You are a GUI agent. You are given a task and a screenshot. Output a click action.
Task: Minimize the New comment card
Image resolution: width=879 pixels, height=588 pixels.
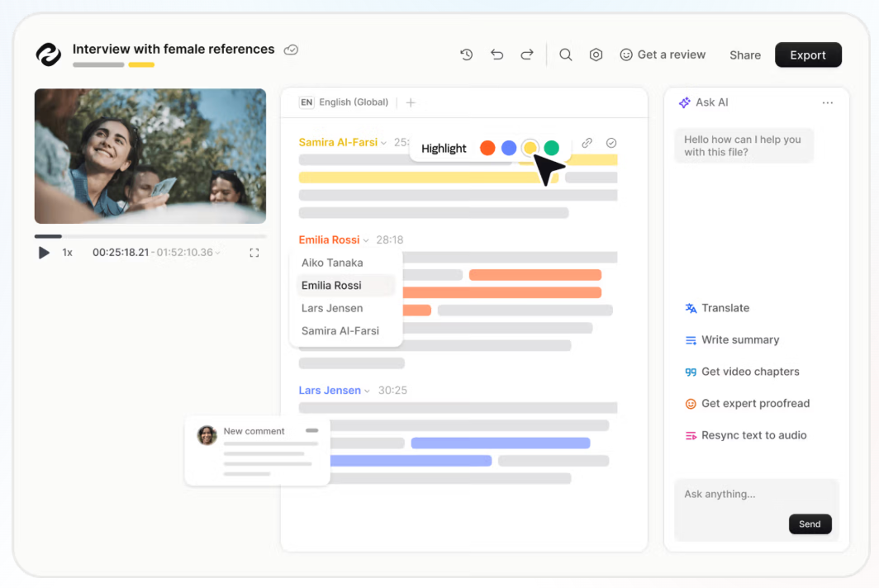click(311, 430)
